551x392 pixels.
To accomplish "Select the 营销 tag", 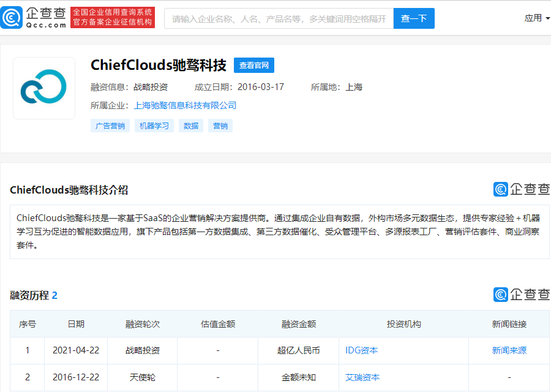I will (220, 126).
